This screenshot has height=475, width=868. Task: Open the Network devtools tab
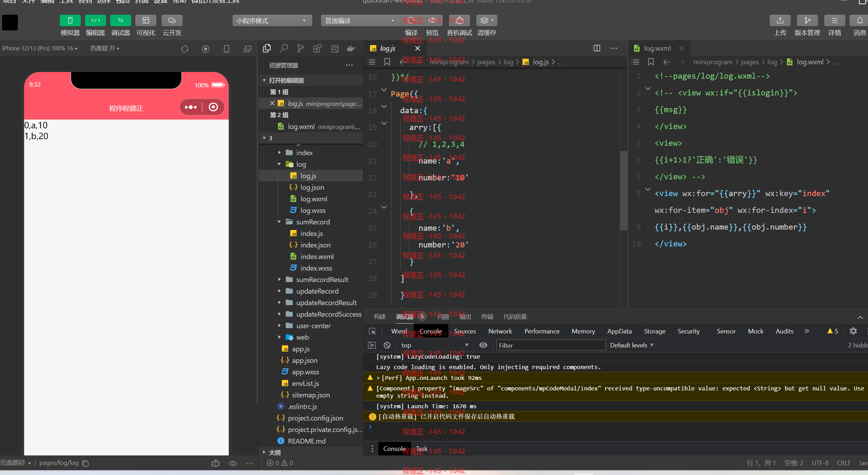[x=500, y=331]
